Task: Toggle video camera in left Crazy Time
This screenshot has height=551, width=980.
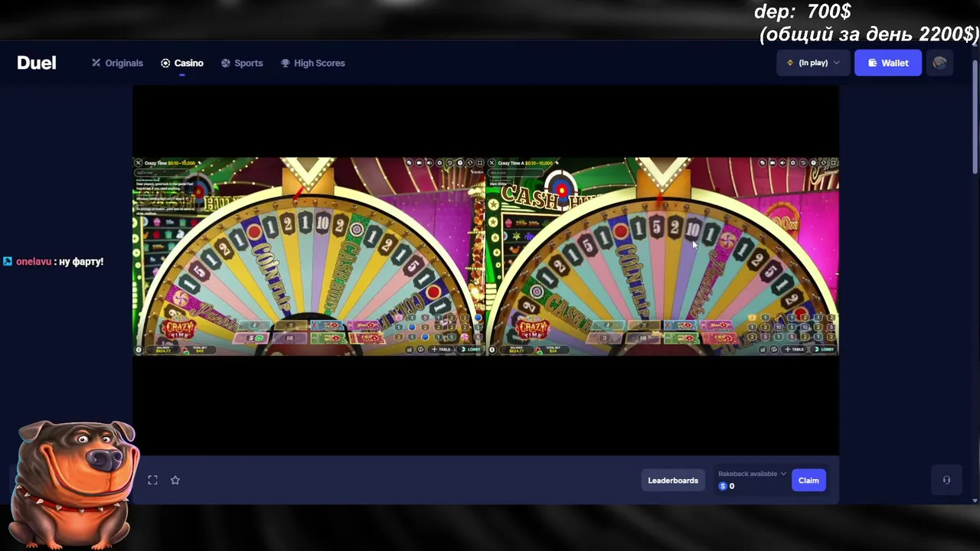Action: tap(420, 162)
